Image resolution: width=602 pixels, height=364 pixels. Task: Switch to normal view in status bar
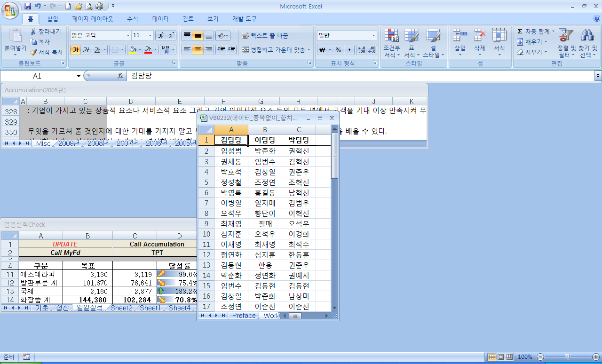[492, 357]
